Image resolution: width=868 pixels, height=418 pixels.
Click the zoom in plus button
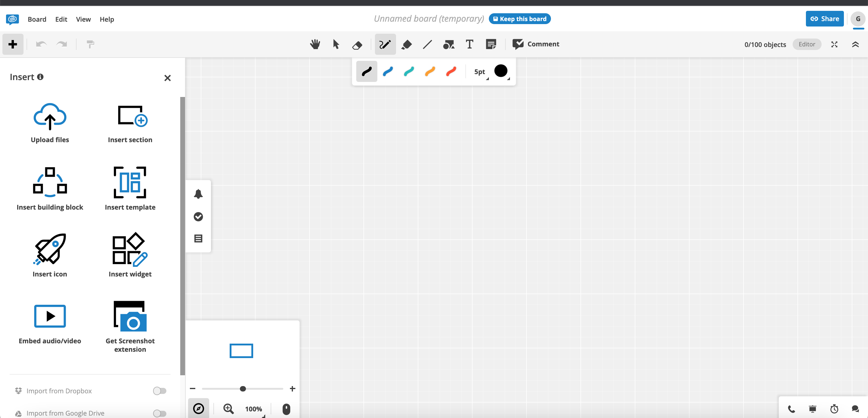tap(292, 389)
